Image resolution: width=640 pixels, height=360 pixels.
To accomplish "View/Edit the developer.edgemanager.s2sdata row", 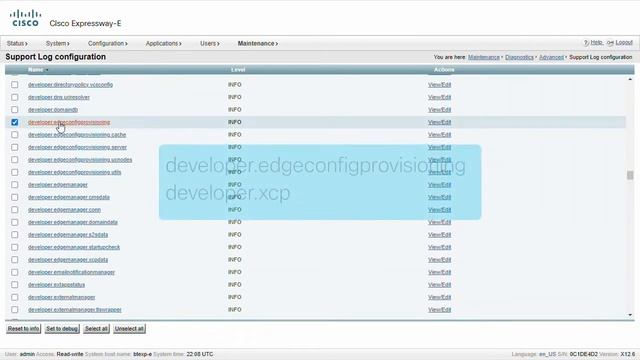I will [x=440, y=235].
